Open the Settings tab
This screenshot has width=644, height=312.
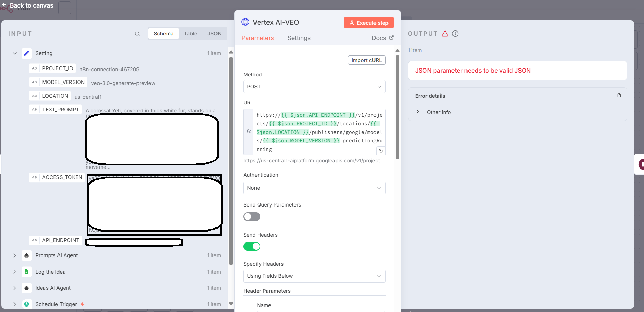click(299, 38)
